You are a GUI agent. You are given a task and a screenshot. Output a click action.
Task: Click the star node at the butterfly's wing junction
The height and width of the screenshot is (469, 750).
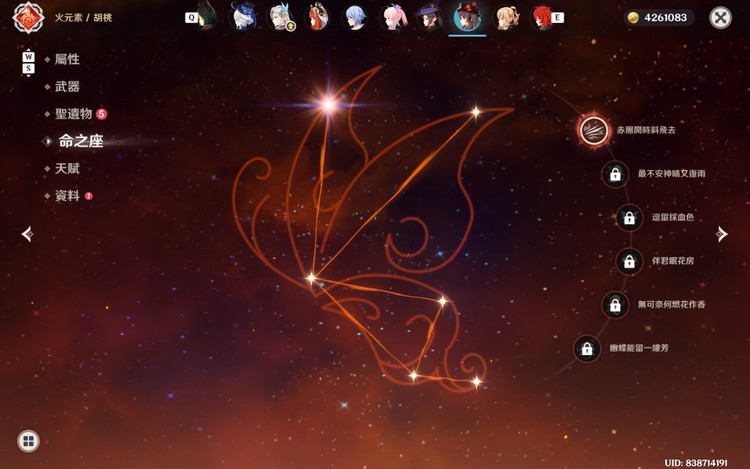[x=311, y=278]
